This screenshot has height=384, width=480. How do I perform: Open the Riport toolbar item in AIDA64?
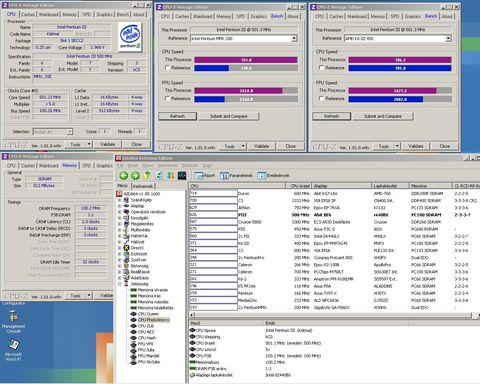pyautogui.click(x=205, y=175)
